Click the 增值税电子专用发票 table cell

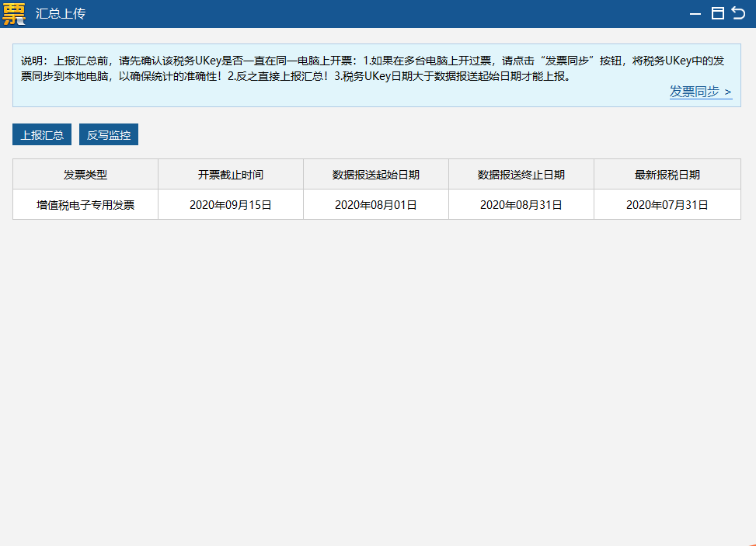click(x=84, y=204)
